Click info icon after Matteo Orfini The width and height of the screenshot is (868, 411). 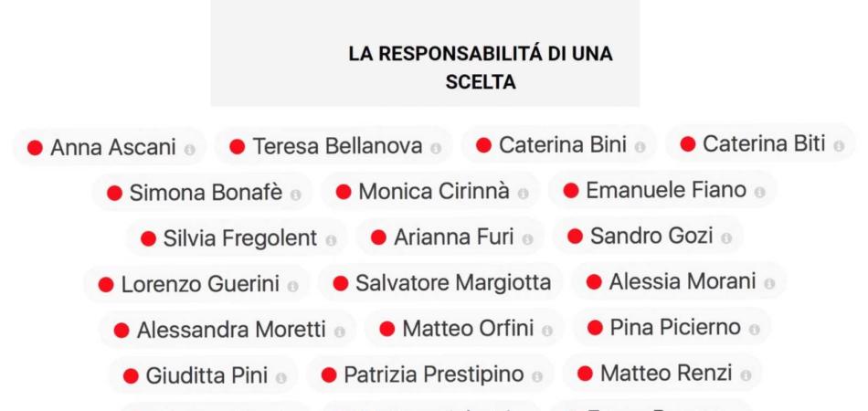(x=547, y=331)
